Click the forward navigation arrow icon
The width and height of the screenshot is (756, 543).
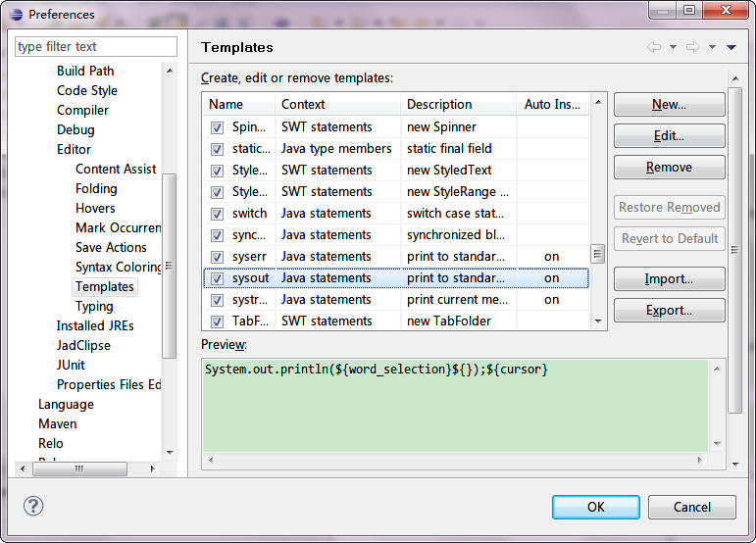[x=693, y=47]
